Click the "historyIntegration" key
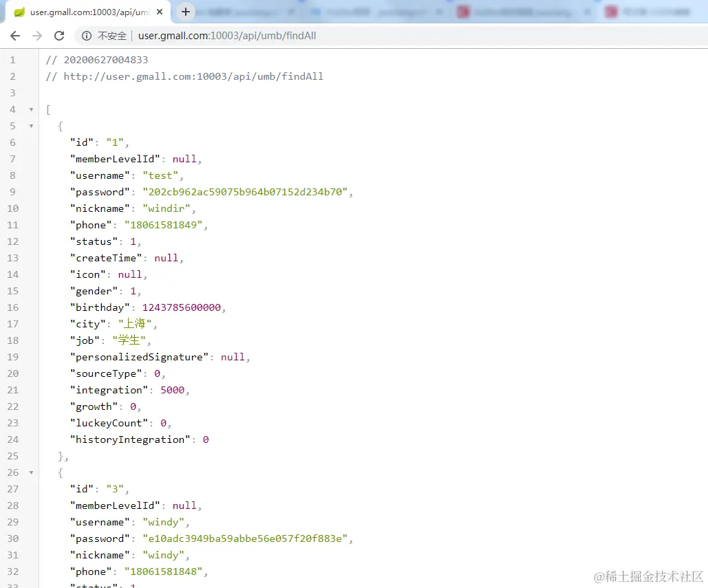The width and height of the screenshot is (708, 588). (x=130, y=439)
